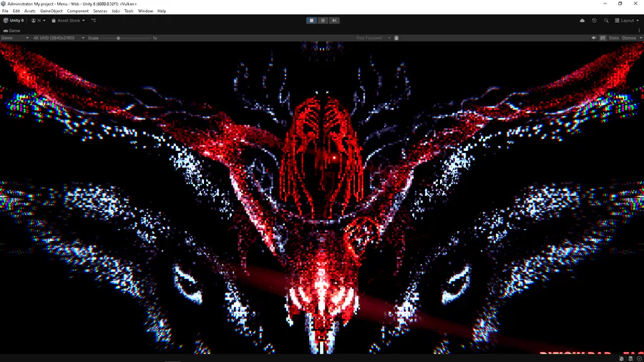Open the Gizmos dropdown arrow
Viewport: 644px width, 362px height.
(x=640, y=38)
